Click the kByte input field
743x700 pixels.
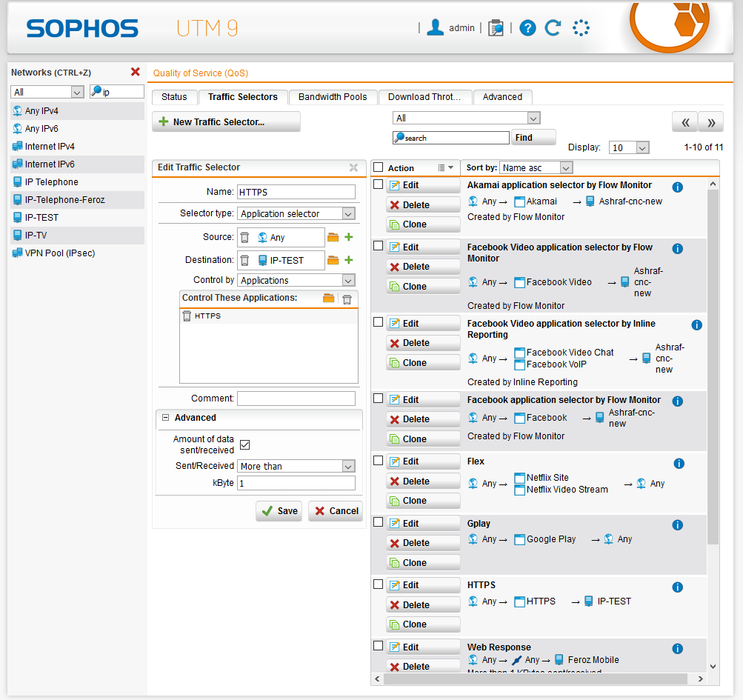296,484
